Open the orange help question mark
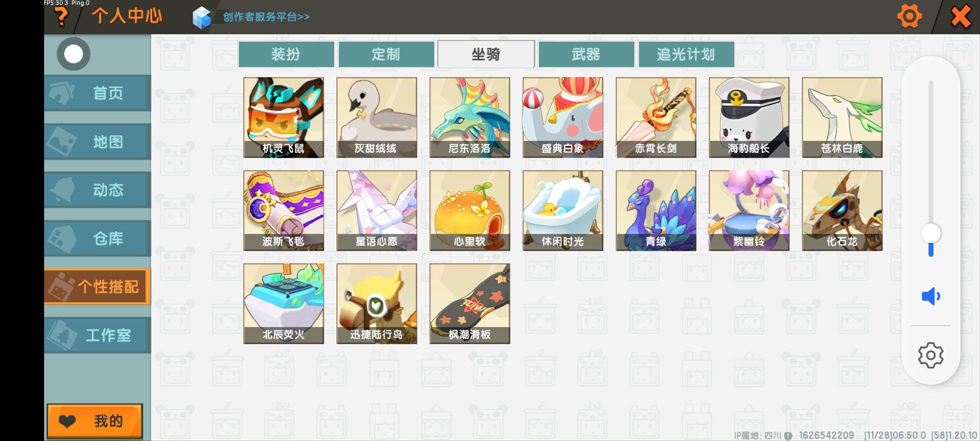 click(61, 17)
